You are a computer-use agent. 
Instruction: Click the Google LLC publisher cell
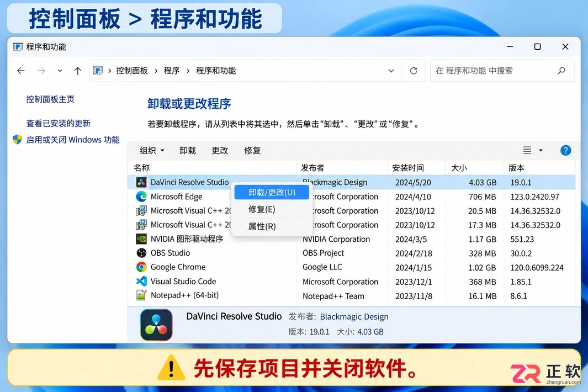322,267
